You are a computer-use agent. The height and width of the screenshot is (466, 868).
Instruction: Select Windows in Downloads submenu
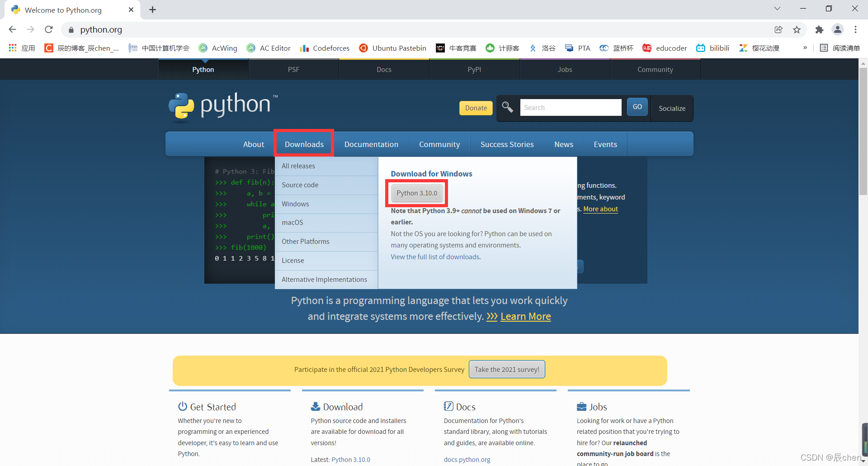coord(326,204)
